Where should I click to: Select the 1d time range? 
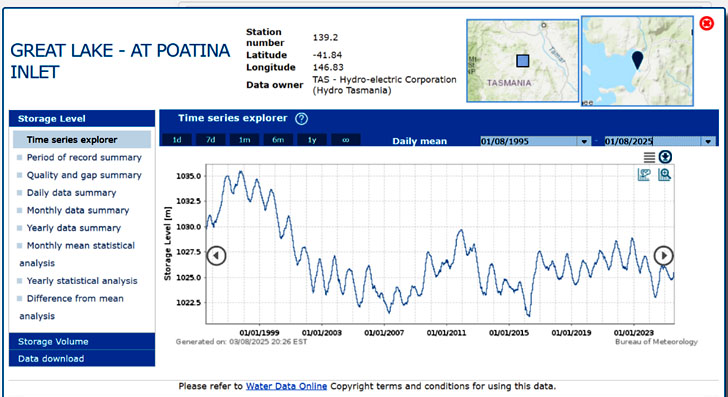[177, 140]
